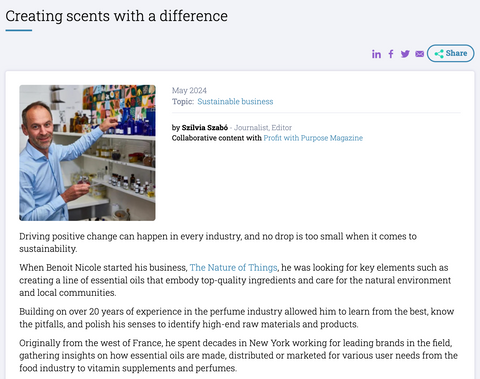Click the Collaborative content with text
The image size is (480, 379).
pyautogui.click(x=217, y=138)
